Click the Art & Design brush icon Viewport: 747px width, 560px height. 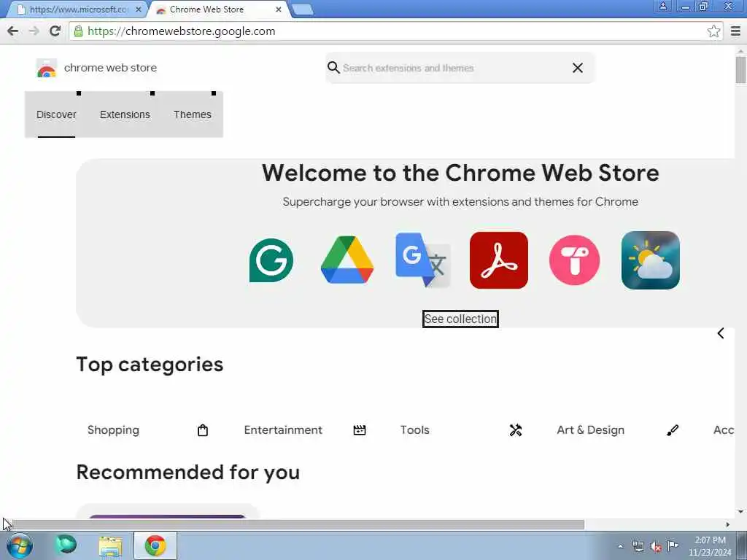pos(672,430)
